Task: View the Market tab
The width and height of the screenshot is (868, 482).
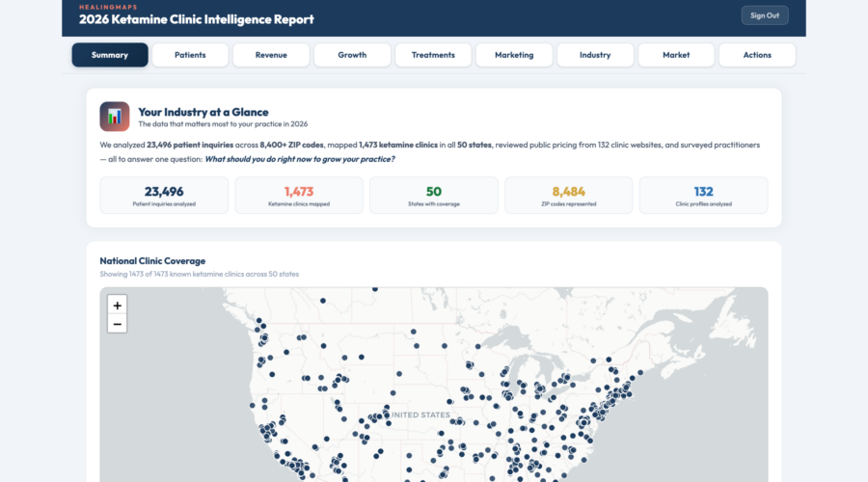Action: 676,55
